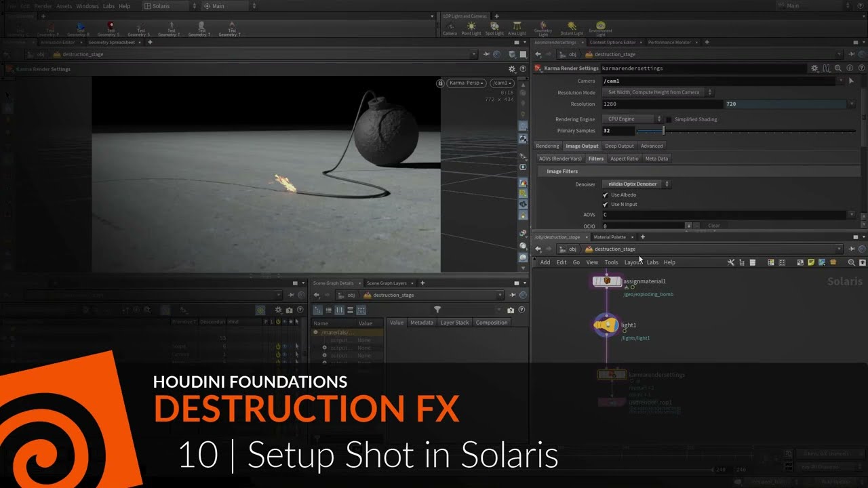
Task: Uncheck Use Albedo option
Action: click(x=605, y=195)
